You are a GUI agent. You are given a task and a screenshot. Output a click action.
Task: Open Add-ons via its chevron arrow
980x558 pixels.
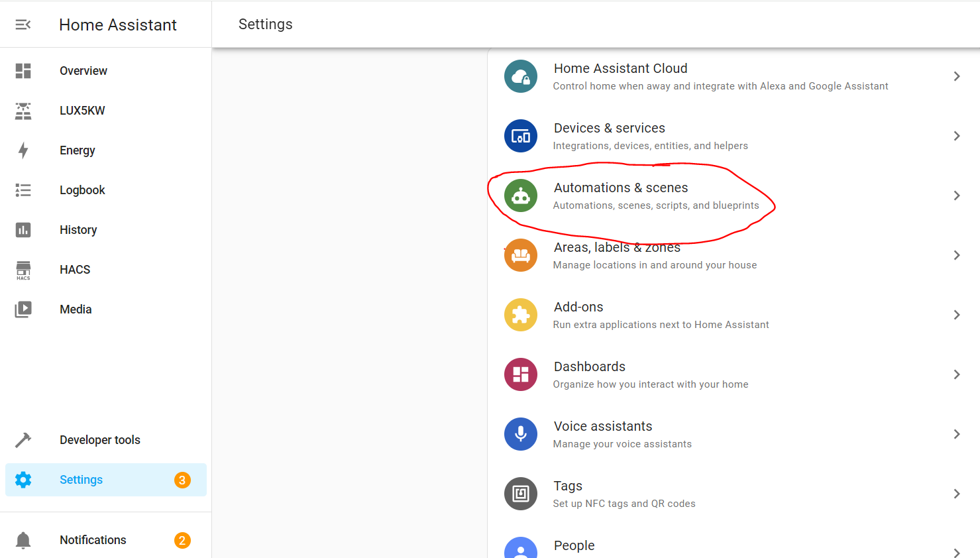coord(957,315)
